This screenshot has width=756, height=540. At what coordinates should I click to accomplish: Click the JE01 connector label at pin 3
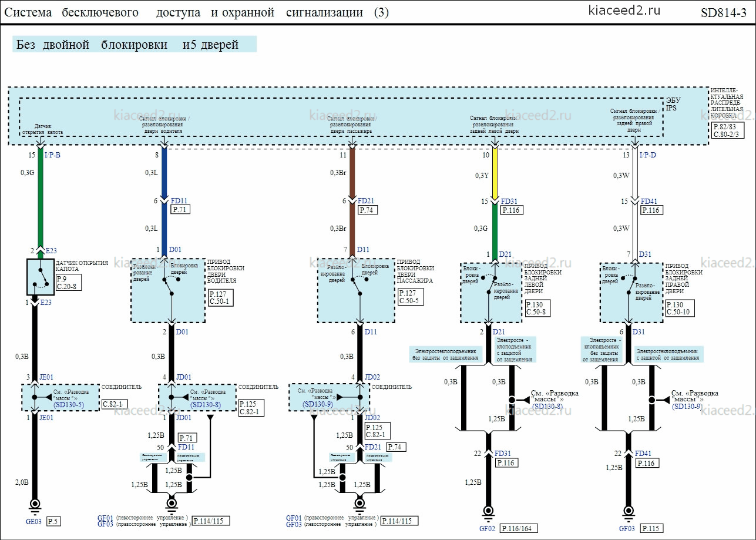(x=46, y=377)
